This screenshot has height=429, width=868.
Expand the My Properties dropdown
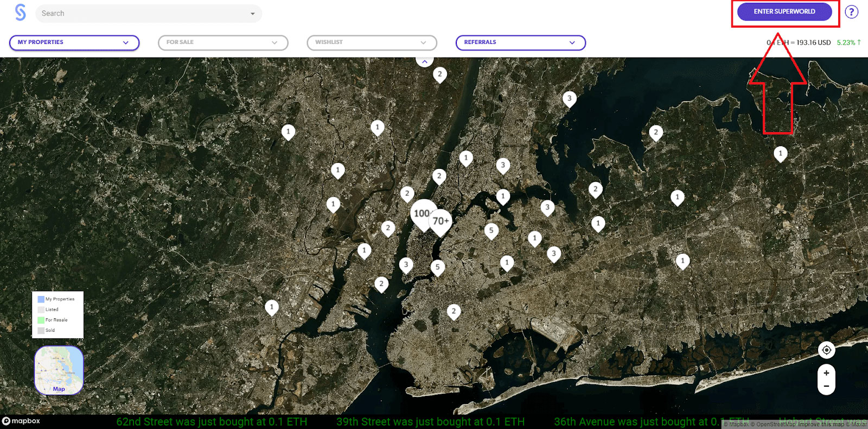click(x=74, y=42)
